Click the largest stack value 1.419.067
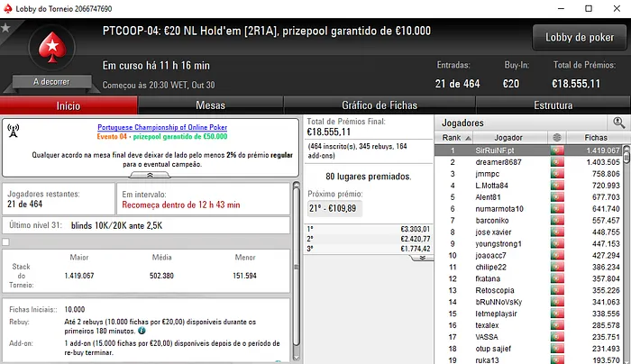Screen dimensions: 631x364 coord(79,276)
